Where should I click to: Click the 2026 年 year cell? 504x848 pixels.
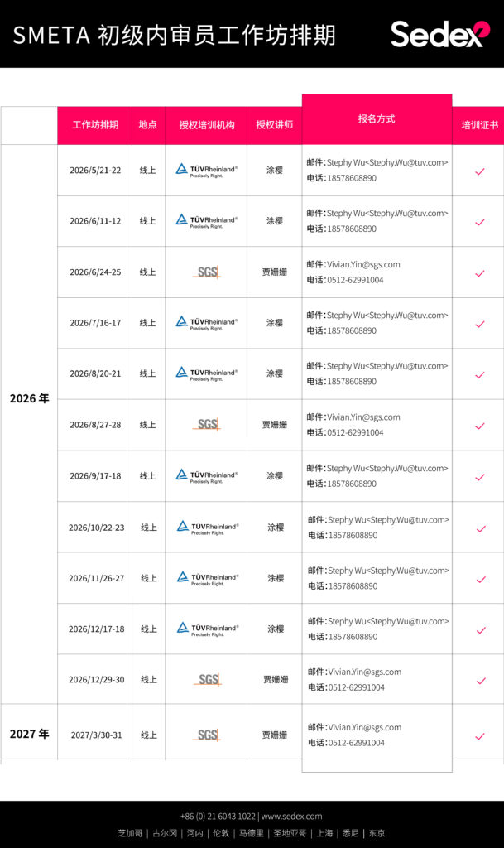click(29, 398)
